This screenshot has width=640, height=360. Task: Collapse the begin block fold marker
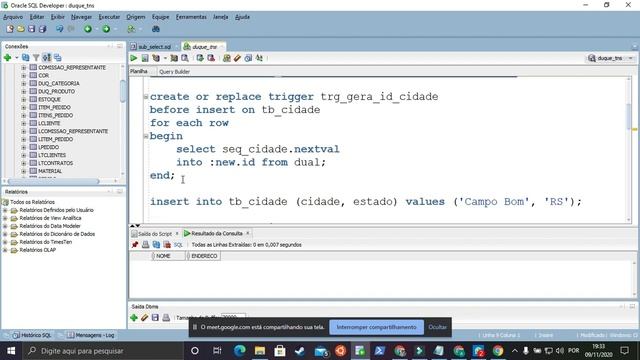pos(146,136)
